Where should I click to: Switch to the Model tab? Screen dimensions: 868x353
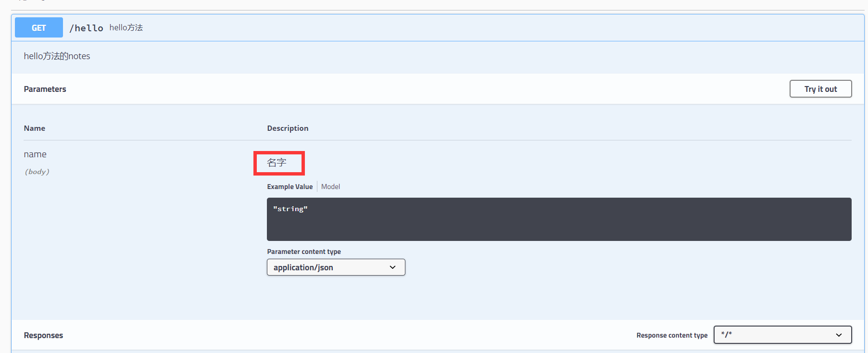330,187
